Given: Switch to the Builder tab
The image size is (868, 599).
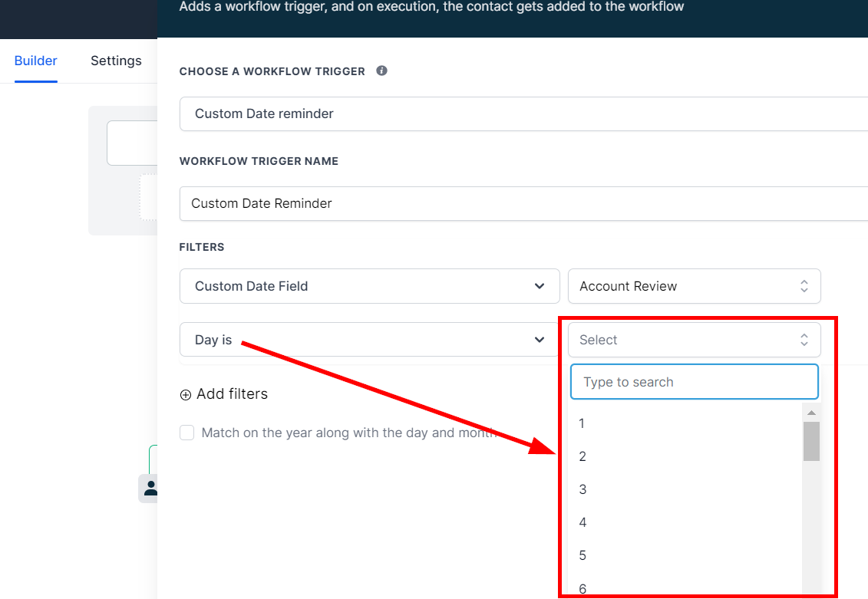Looking at the screenshot, I should point(36,61).
